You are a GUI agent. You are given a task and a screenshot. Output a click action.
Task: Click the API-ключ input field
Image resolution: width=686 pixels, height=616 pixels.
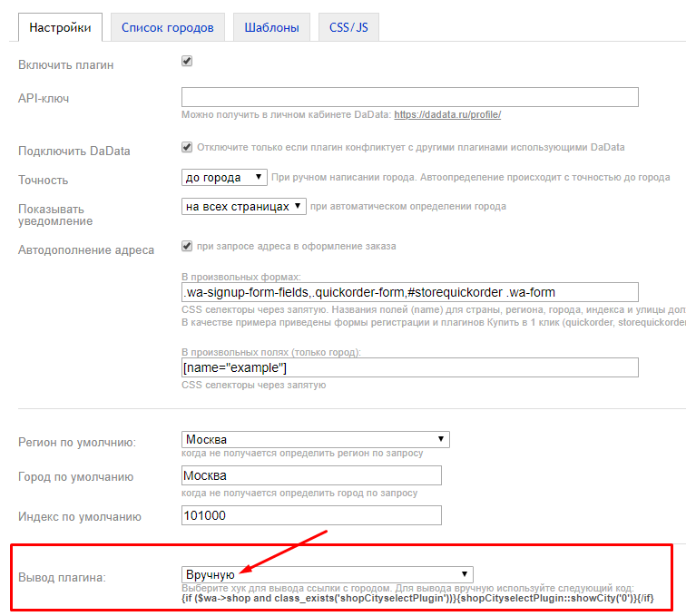(x=409, y=97)
